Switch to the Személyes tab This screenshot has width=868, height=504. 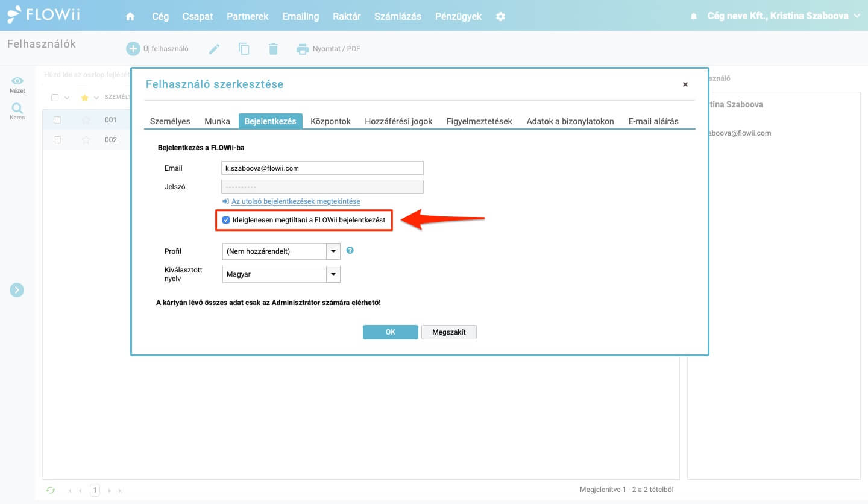pos(170,121)
